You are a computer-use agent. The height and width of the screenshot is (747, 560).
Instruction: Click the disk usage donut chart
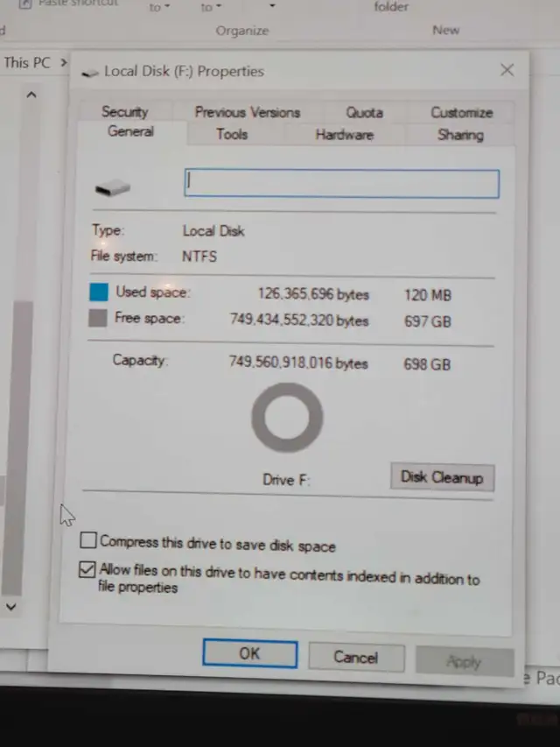coord(287,418)
